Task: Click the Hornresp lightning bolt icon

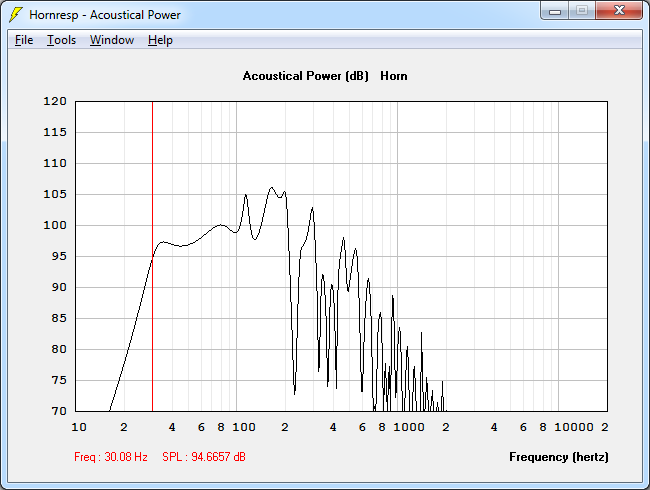Action: [16, 15]
